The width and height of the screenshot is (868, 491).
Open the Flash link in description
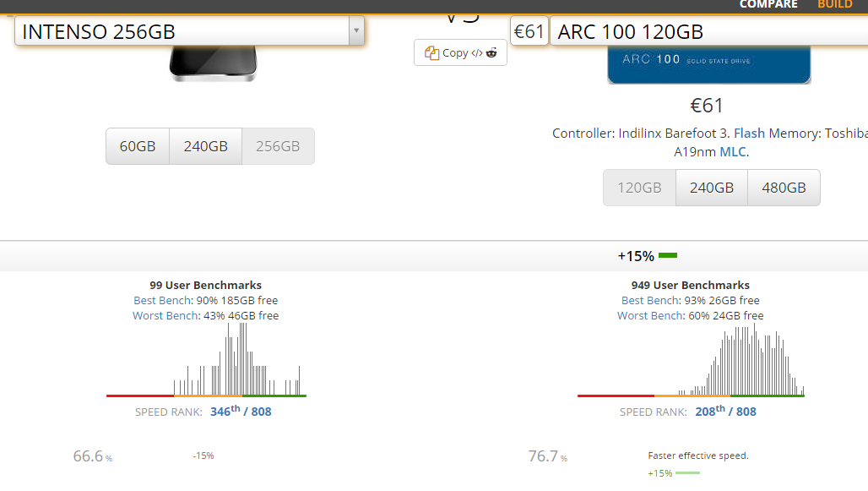749,133
